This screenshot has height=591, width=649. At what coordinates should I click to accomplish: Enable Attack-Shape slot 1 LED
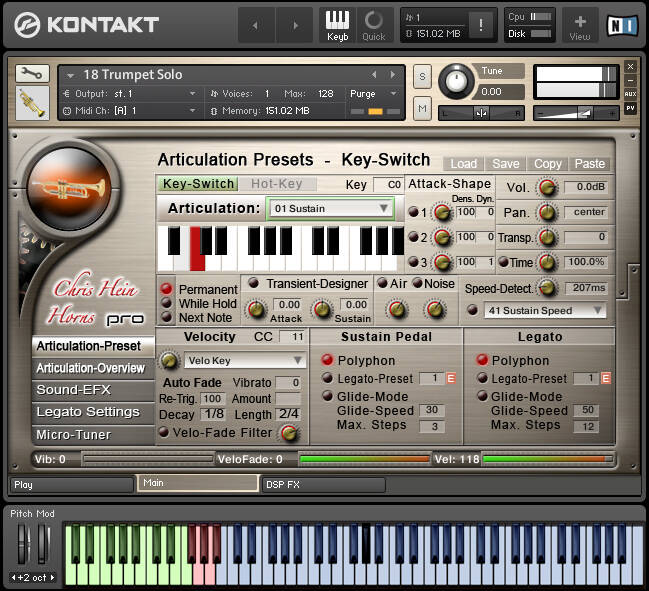pyautogui.click(x=413, y=212)
